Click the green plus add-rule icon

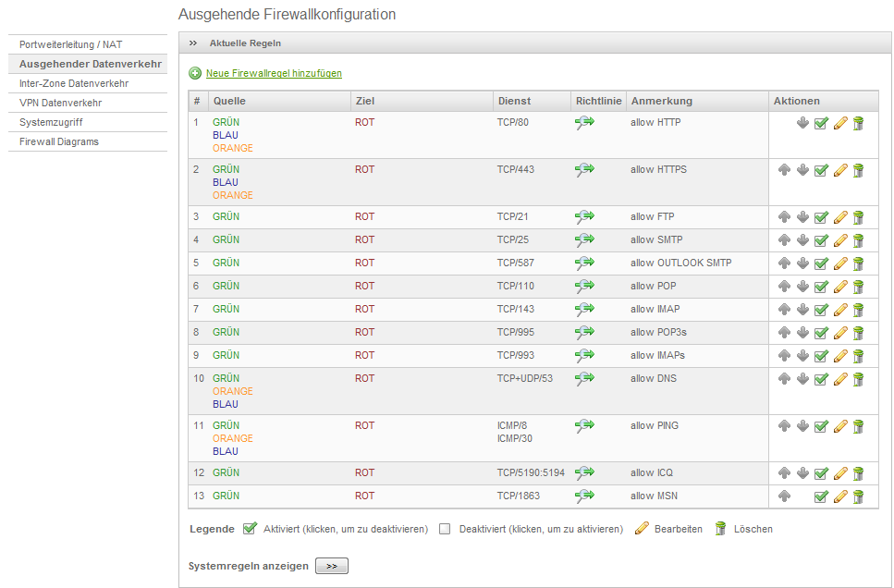tap(194, 73)
